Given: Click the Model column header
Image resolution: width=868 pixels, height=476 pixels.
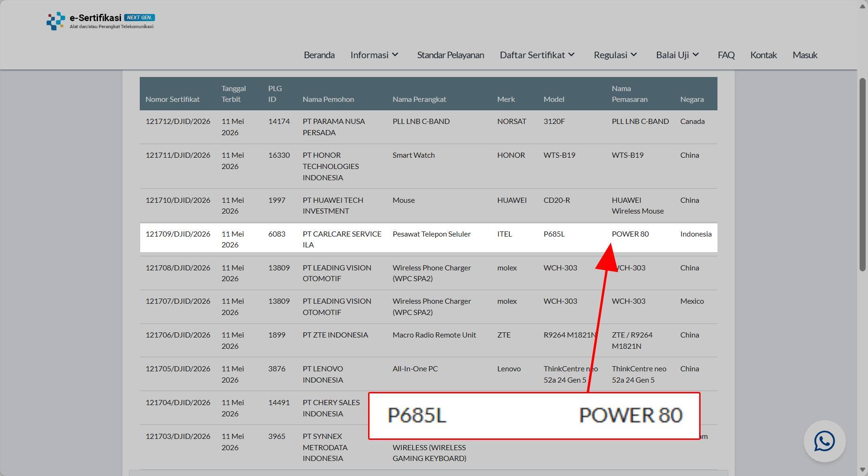Looking at the screenshot, I should (x=554, y=99).
